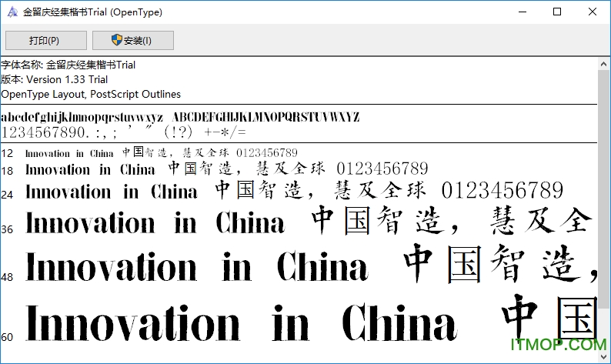This screenshot has width=611, height=364.
Task: Click the lowercase alphabet sample 'abcdefghijklmnopqrstuvwxyz'
Action: 82,117
